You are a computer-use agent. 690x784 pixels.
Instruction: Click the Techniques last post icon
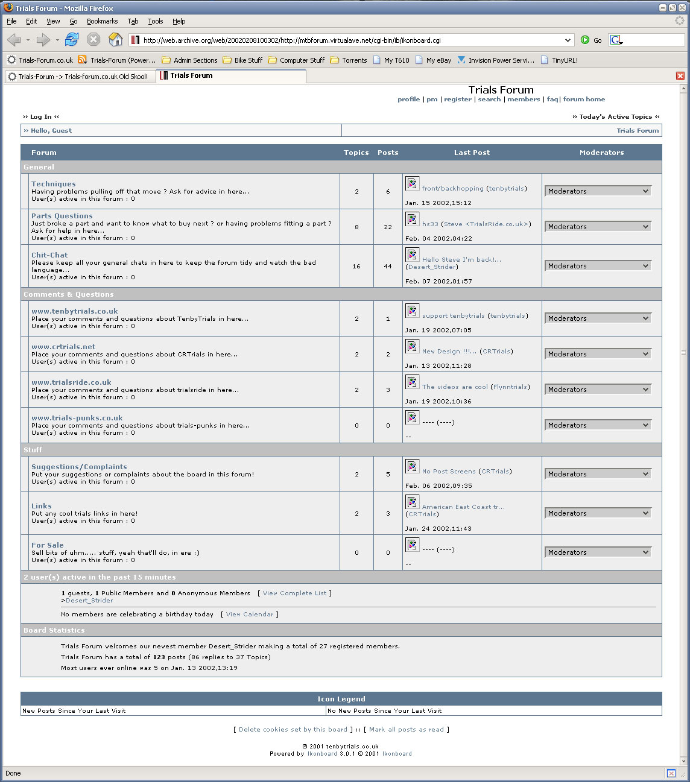(x=413, y=183)
